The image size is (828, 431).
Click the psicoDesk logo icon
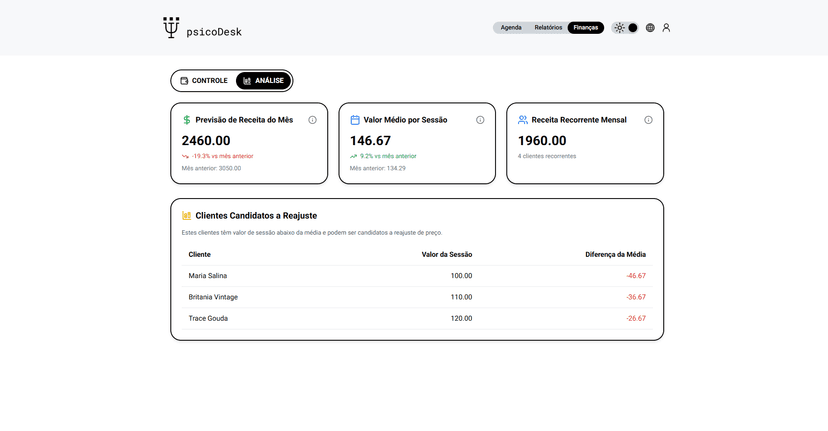(x=172, y=28)
